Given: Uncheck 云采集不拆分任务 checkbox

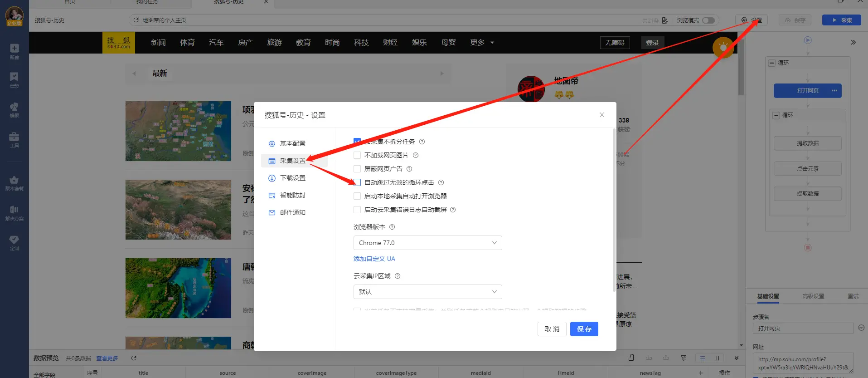Looking at the screenshot, I should pyautogui.click(x=357, y=142).
